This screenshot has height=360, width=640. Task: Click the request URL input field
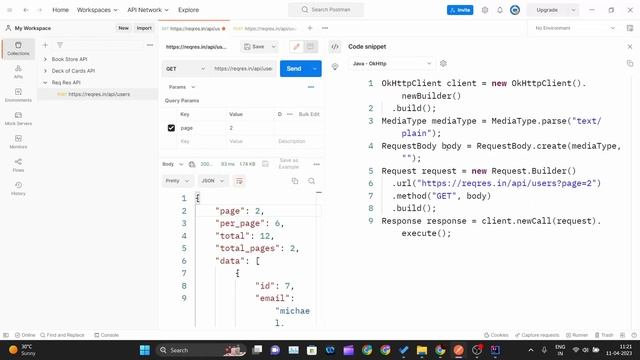(x=243, y=69)
